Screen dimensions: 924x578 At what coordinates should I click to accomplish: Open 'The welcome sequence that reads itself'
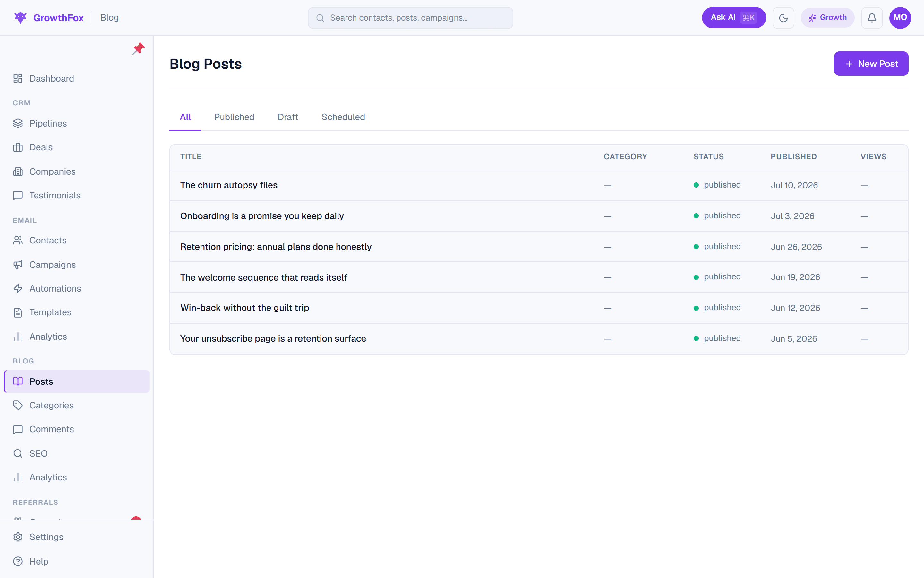coord(263,277)
